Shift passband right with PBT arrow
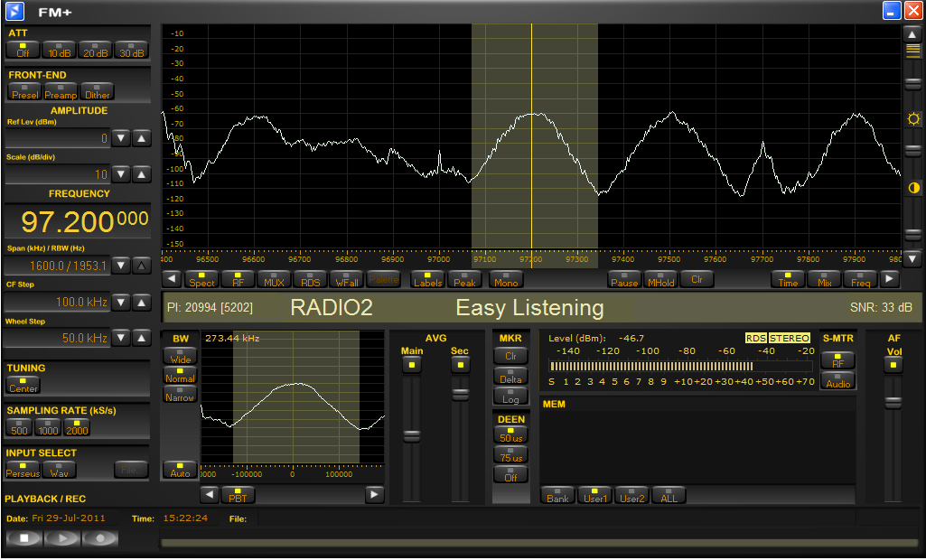Screen dimensions: 926x560 pyautogui.click(x=375, y=494)
